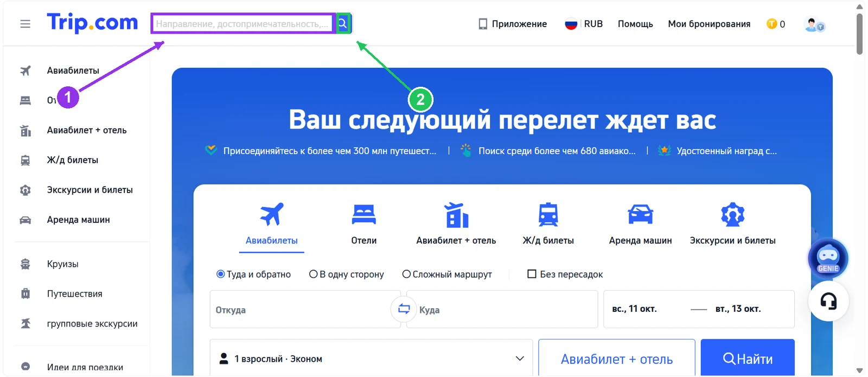This screenshot has height=377, width=868.
Task: Click the Trip.com logo
Action: [x=92, y=23]
